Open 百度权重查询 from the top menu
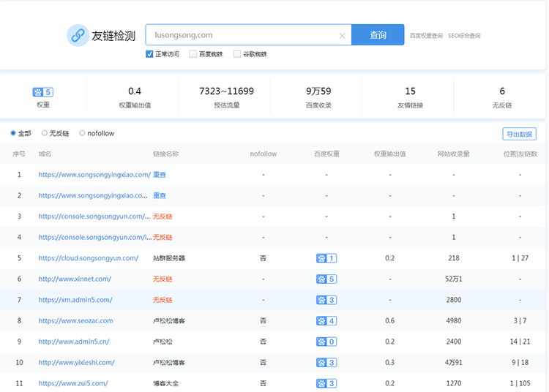Screen dimensions: 549x392 (x=425, y=35)
